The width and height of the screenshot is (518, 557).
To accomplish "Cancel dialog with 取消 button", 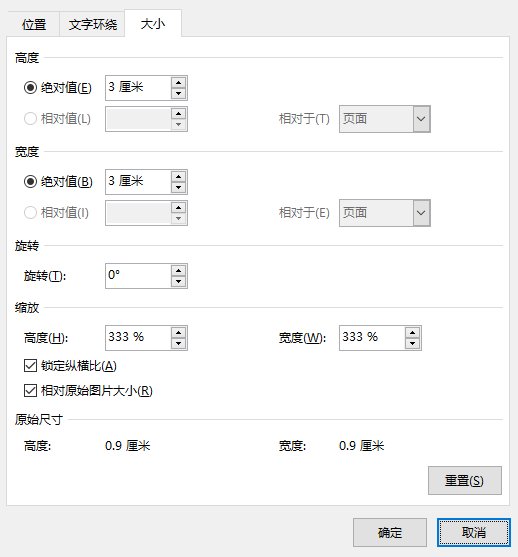I will click(x=474, y=532).
